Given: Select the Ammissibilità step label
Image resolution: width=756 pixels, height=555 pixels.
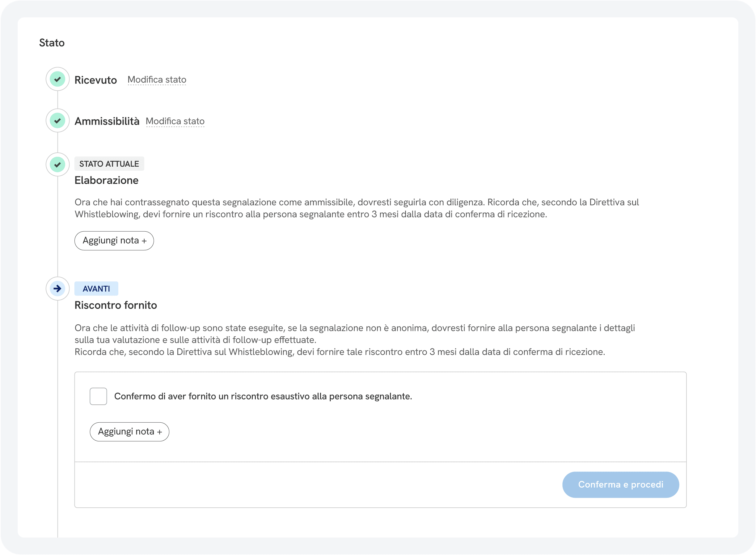Looking at the screenshot, I should (107, 121).
